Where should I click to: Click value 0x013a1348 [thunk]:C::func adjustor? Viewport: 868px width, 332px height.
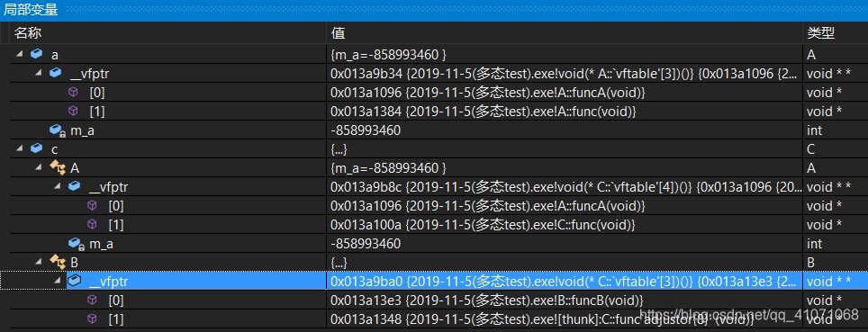(542, 319)
